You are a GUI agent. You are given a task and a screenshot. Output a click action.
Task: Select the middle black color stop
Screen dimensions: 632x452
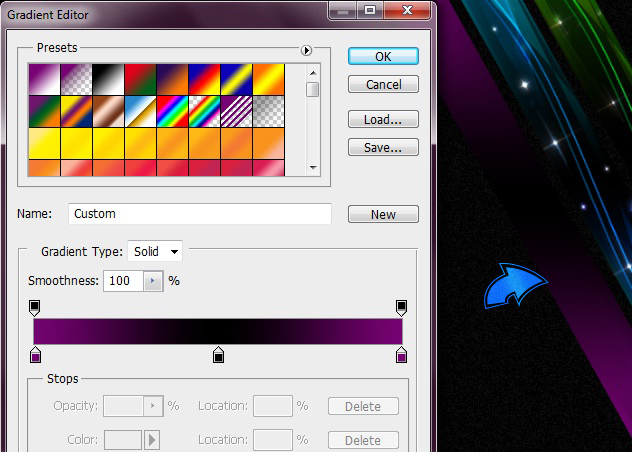point(218,354)
